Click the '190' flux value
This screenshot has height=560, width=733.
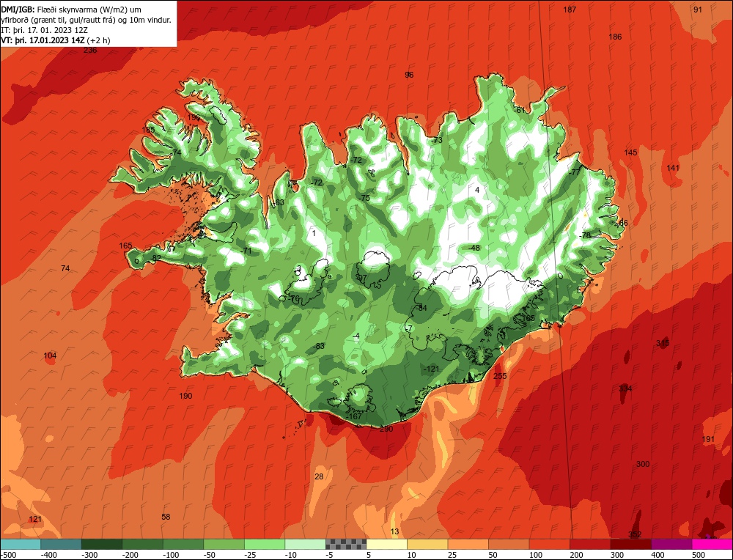(185, 396)
